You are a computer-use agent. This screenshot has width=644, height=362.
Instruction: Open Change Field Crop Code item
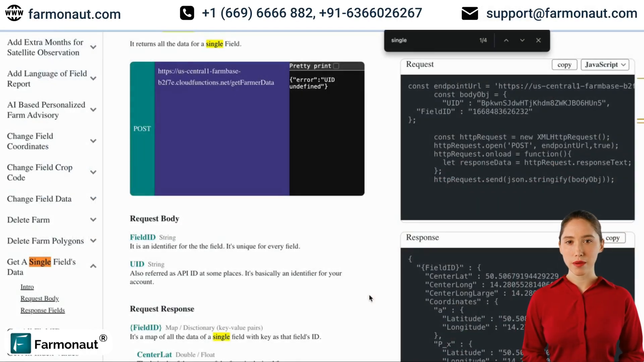point(40,172)
